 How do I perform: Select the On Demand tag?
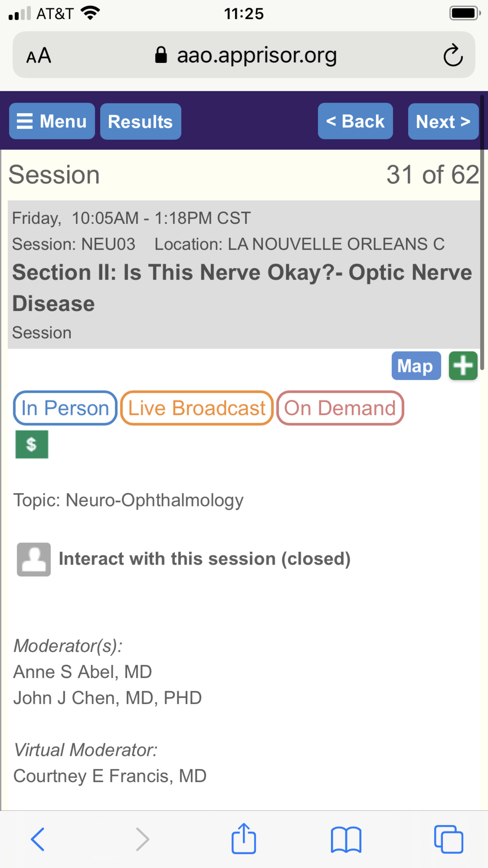click(340, 408)
